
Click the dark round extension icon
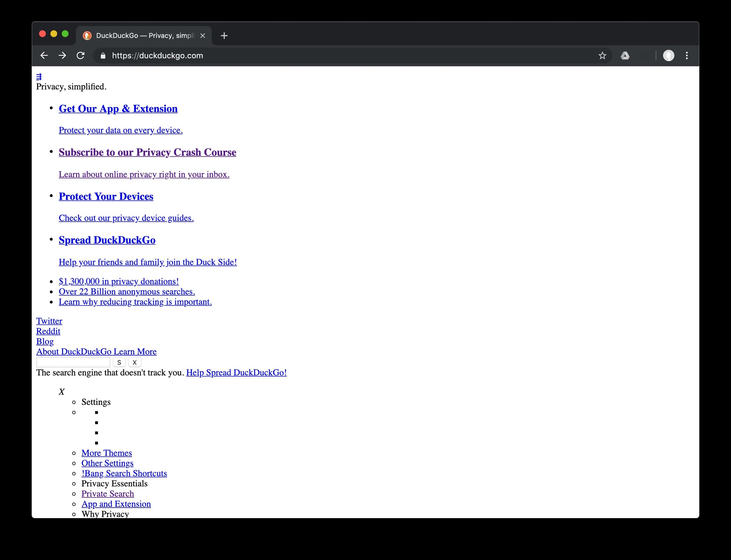coord(644,56)
